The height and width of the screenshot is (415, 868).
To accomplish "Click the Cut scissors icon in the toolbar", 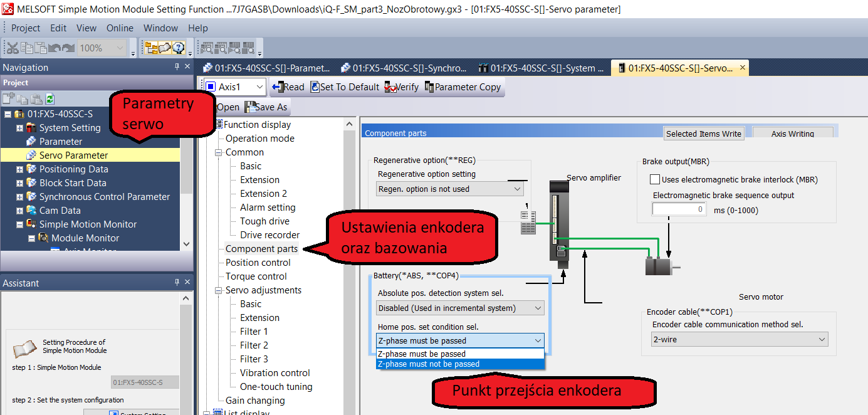I will (13, 48).
